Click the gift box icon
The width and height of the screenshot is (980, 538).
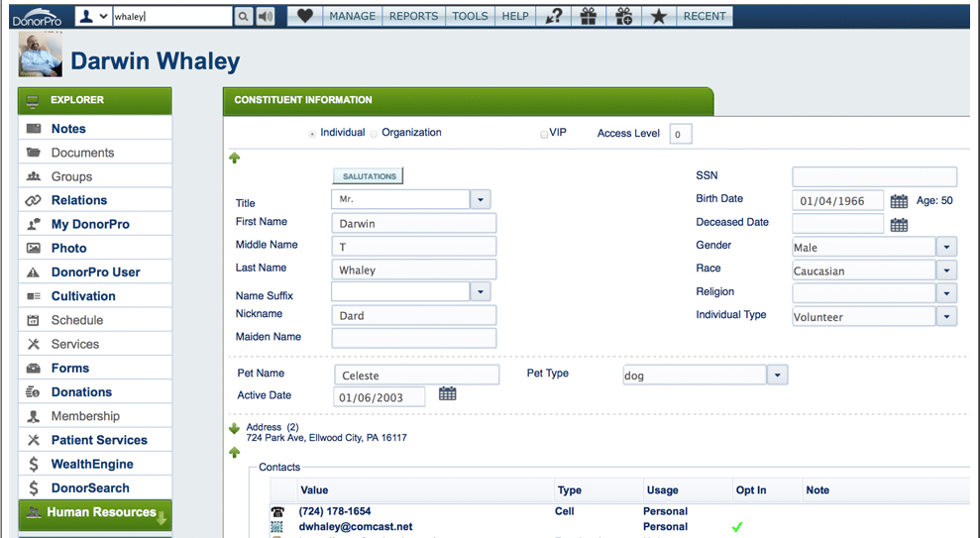click(x=589, y=16)
